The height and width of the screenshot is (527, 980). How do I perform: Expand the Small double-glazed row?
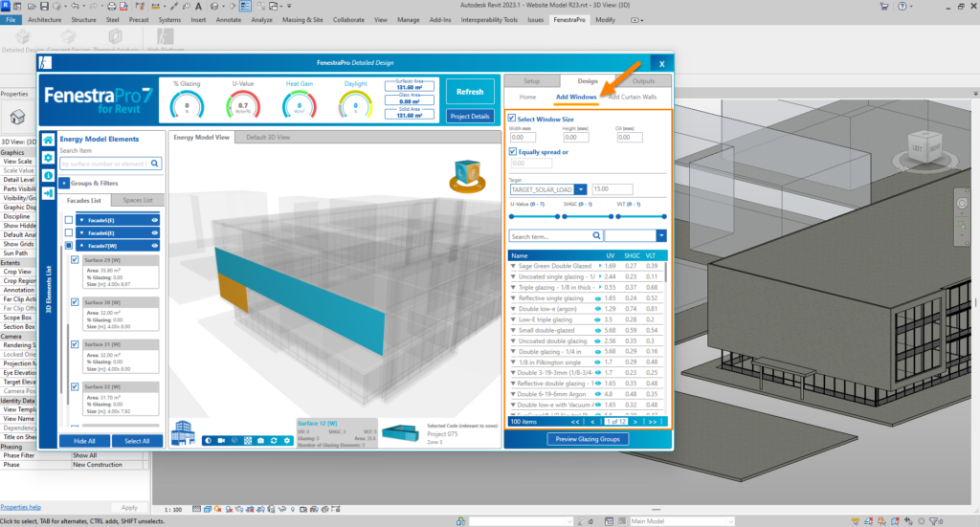513,330
